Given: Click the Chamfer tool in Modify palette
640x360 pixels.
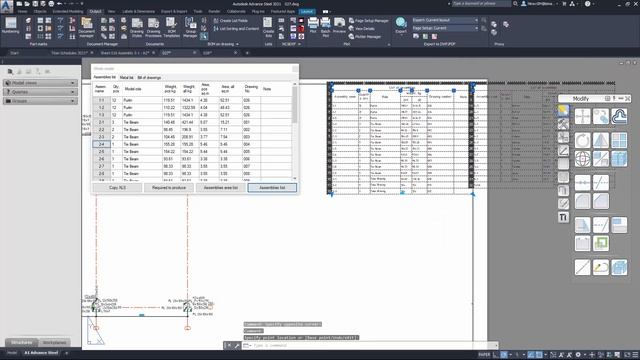Looking at the screenshot, I should click(x=601, y=201).
